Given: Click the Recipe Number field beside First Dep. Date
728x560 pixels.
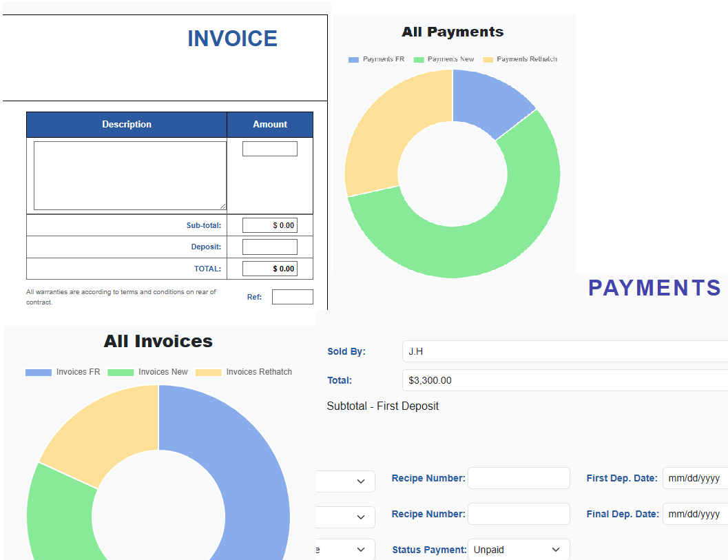Looking at the screenshot, I should coord(519,478).
